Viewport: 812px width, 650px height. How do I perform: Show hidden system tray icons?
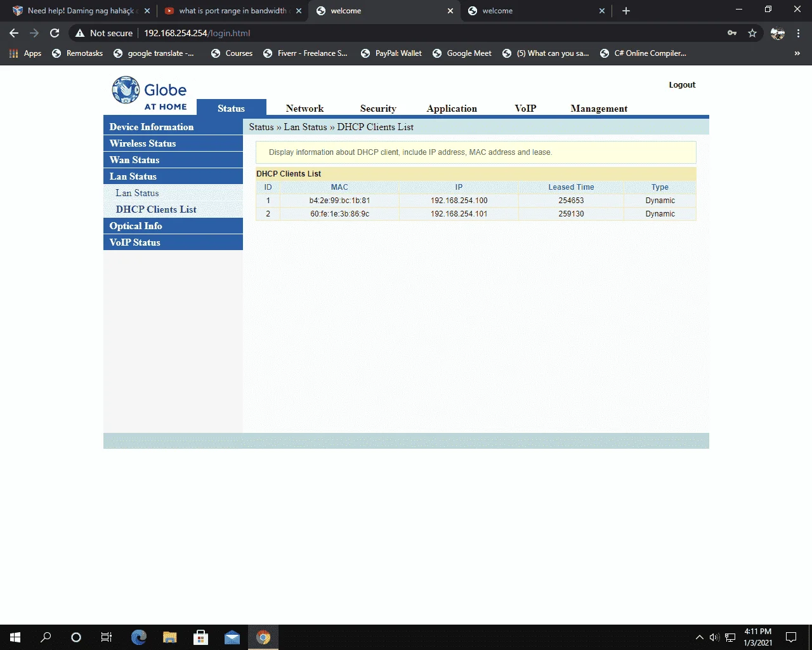700,637
